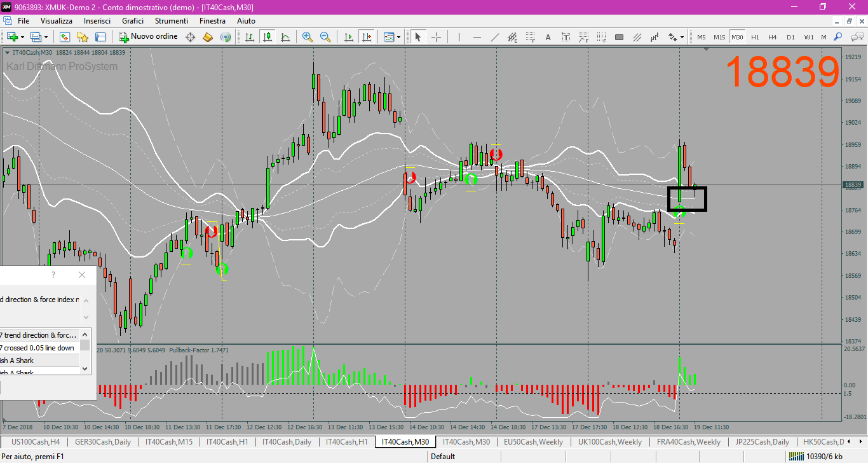The height and width of the screenshot is (463, 868).
Task: Switch to bar chart mode
Action: 250,37
